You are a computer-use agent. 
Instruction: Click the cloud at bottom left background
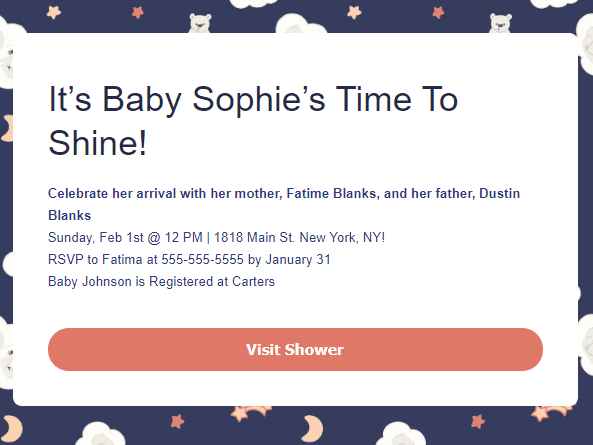(x=101, y=434)
